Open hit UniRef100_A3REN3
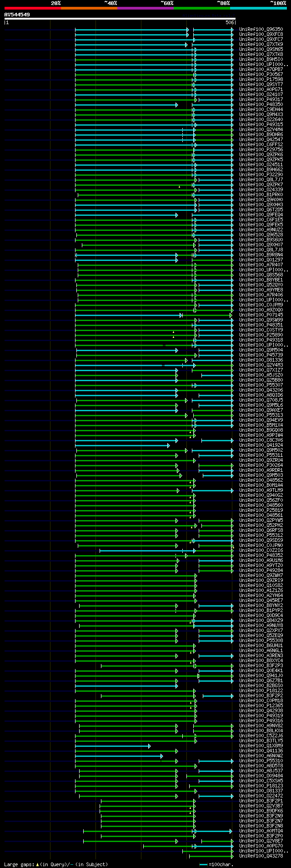 [261, 655]
